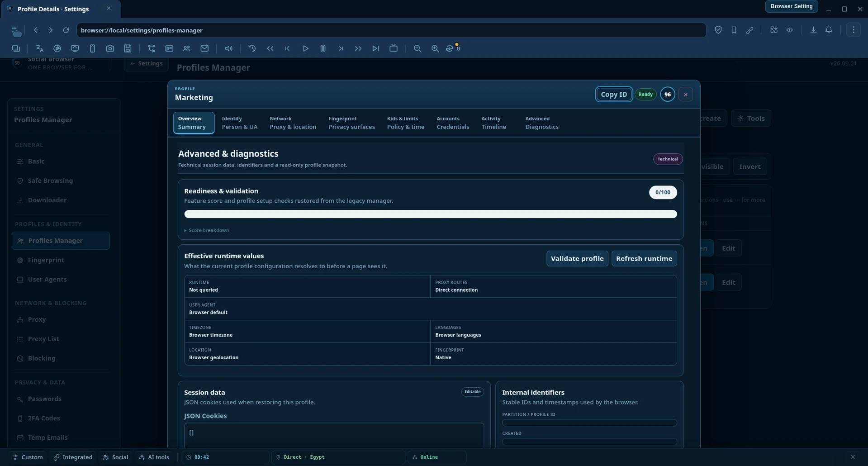Click the Validate profile button
868x466 pixels.
[x=577, y=258]
